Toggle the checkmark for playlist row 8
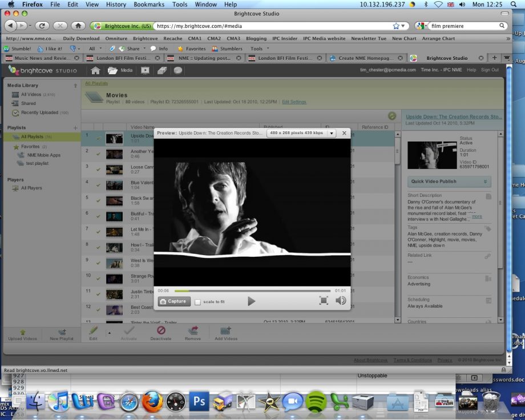 tap(98, 248)
